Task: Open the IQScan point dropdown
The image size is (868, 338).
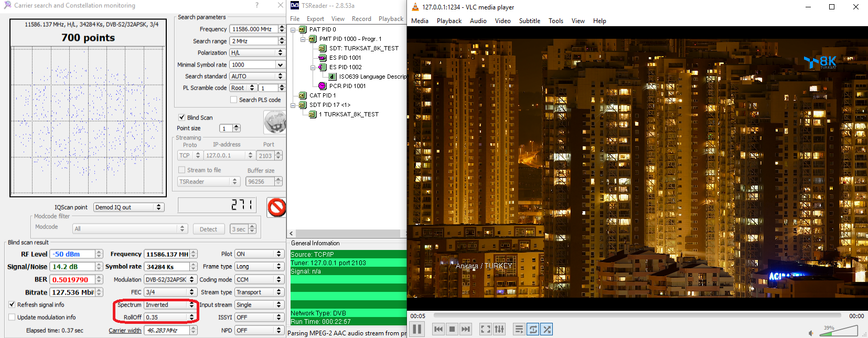Action: click(129, 207)
